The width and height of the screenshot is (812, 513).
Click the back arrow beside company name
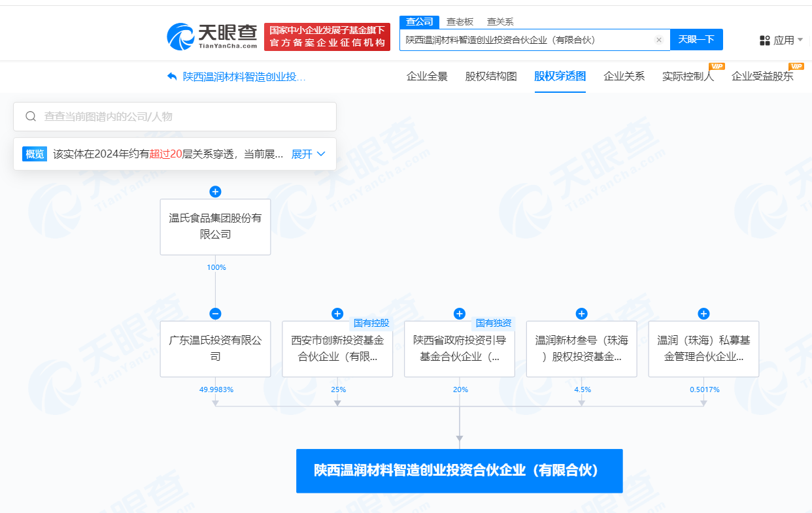(x=173, y=76)
